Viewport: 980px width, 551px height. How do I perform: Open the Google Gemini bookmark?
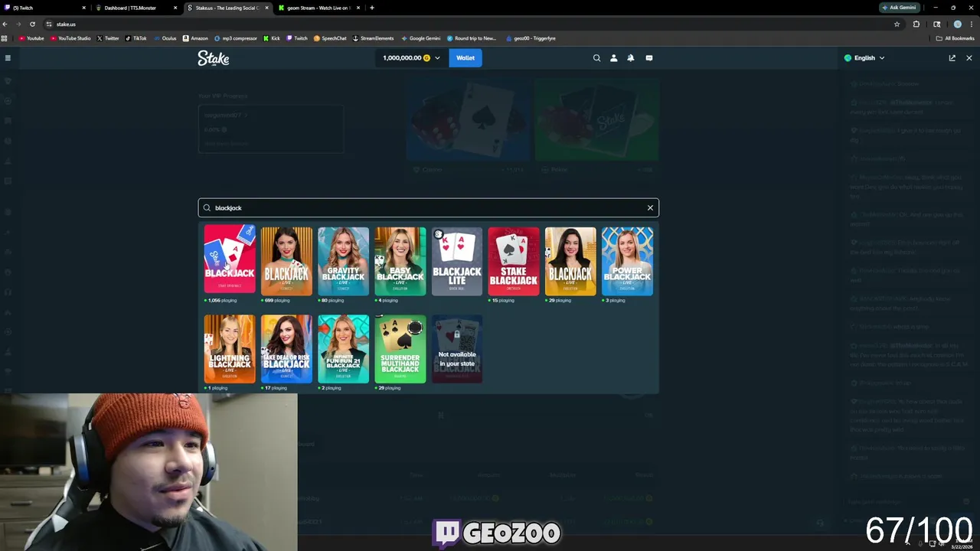click(x=420, y=38)
